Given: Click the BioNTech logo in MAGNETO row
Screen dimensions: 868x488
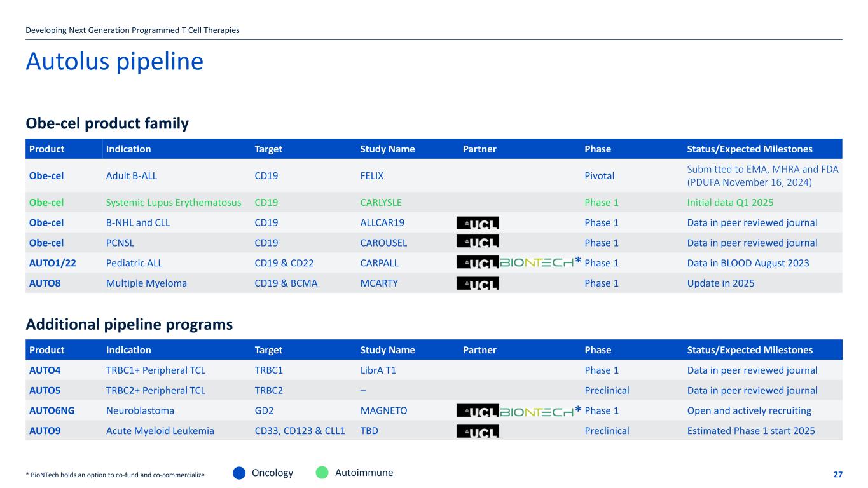Looking at the screenshot, I should coord(537,410).
